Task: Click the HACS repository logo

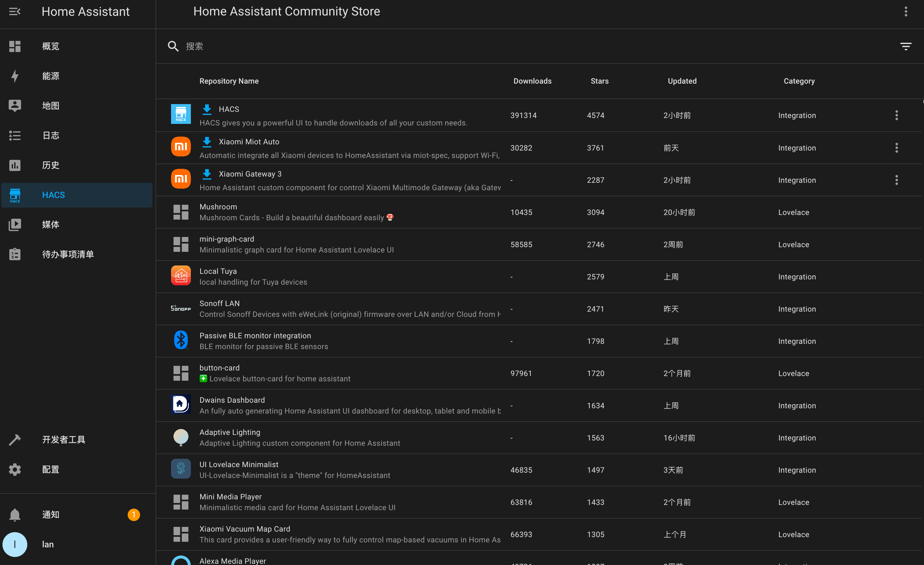Action: [x=181, y=114]
